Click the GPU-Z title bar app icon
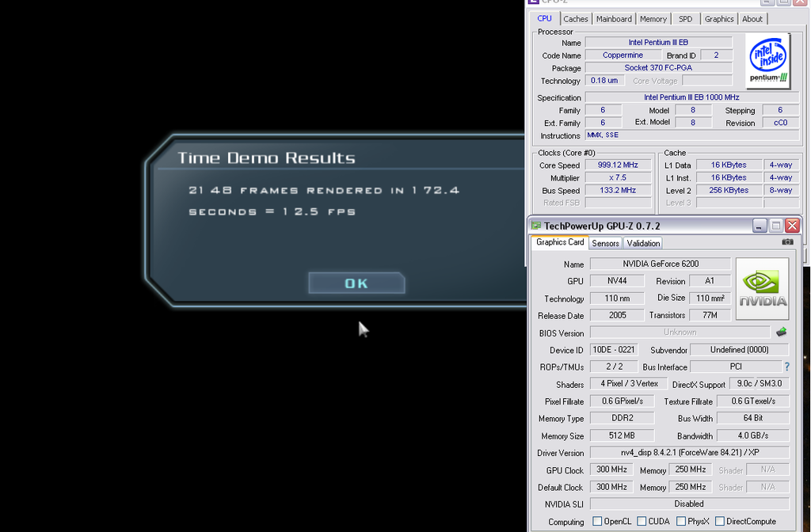 [536, 226]
